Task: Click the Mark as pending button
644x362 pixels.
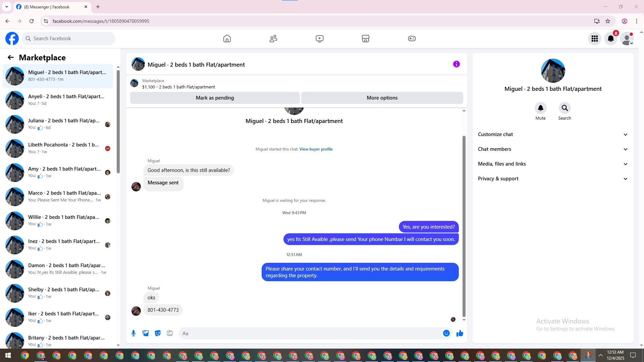Action: (215, 98)
